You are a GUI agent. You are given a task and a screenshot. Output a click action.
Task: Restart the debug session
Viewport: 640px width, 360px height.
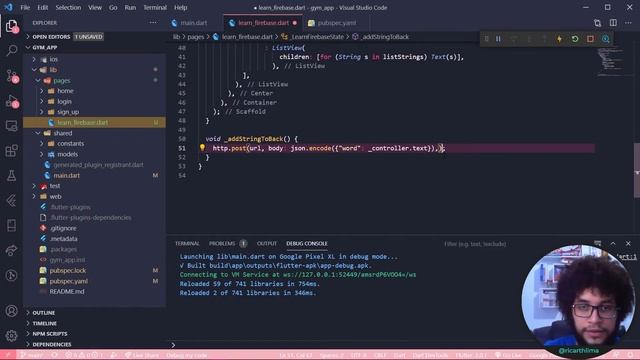[x=575, y=39]
